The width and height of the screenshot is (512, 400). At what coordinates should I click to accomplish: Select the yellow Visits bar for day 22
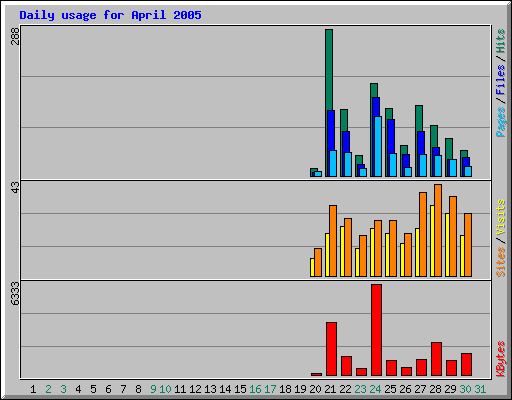point(342,251)
